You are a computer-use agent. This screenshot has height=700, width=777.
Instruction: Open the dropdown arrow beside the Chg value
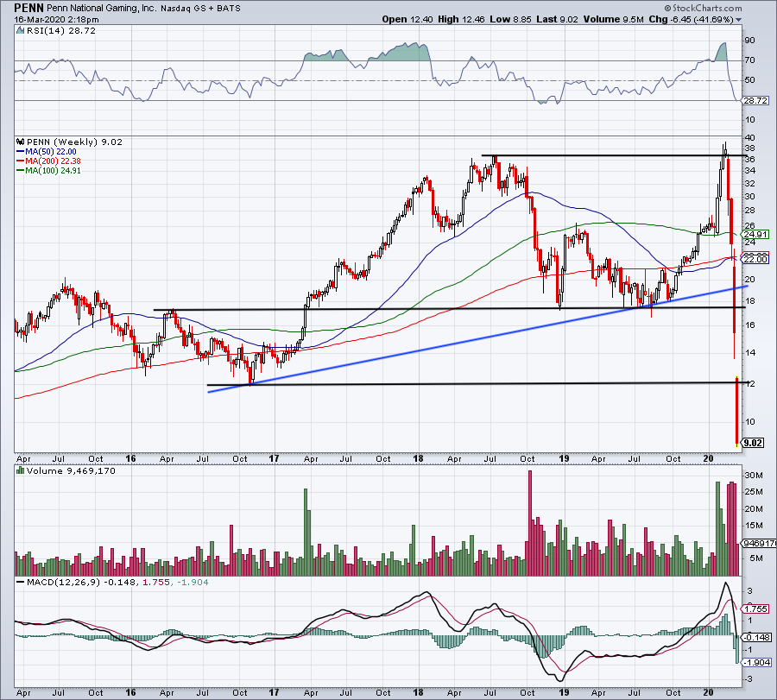tap(739, 20)
